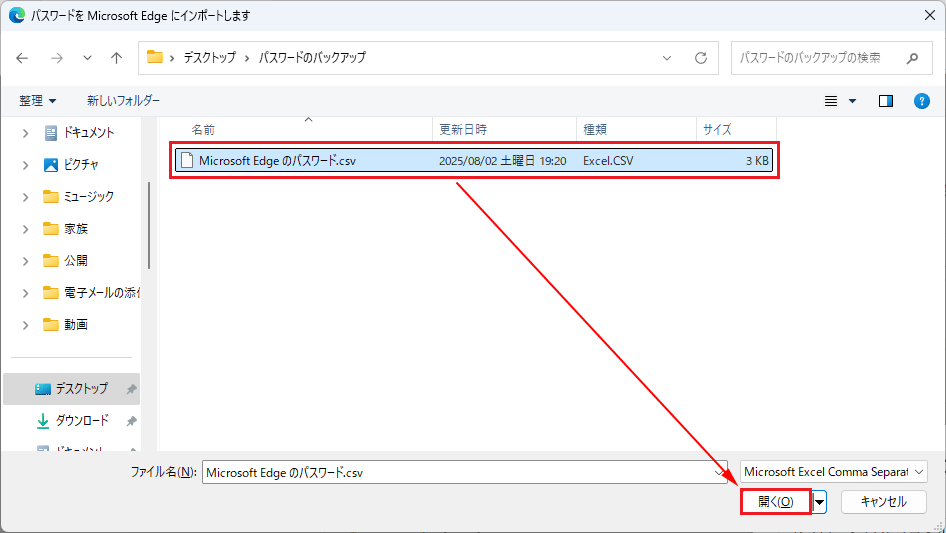Select Microsoft Edge のパスワード.csv file
This screenshot has height=533, width=946.
(474, 161)
